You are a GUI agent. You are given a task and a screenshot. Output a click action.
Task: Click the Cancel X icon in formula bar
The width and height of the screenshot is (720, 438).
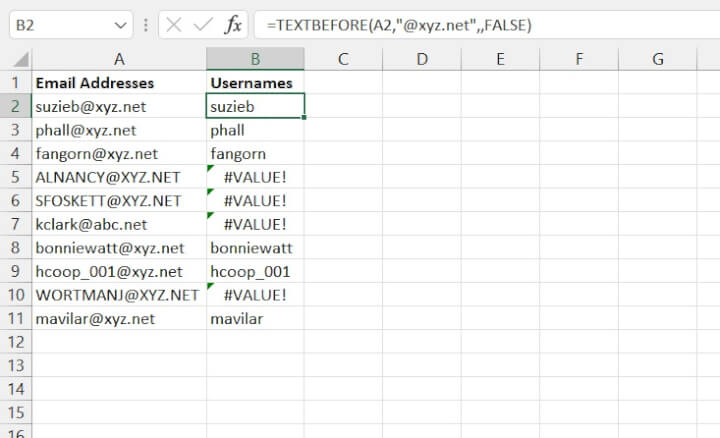pos(174,25)
